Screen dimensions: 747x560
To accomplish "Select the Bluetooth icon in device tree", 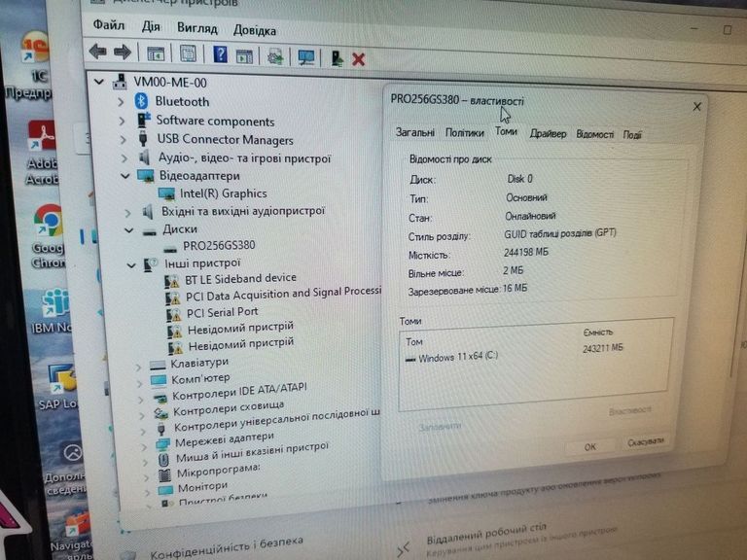I will pos(141,100).
